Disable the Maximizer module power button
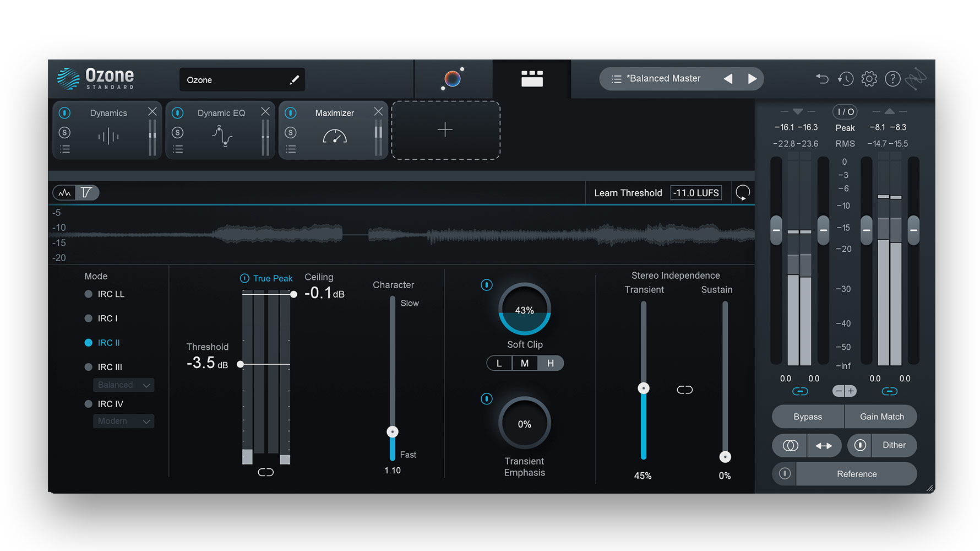Screen dimensions: 980x551 291,113
